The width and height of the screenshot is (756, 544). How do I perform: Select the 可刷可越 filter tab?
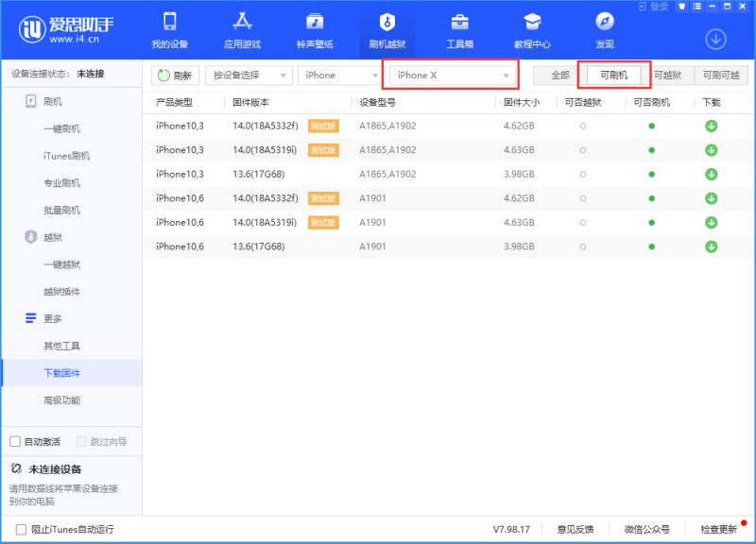721,76
